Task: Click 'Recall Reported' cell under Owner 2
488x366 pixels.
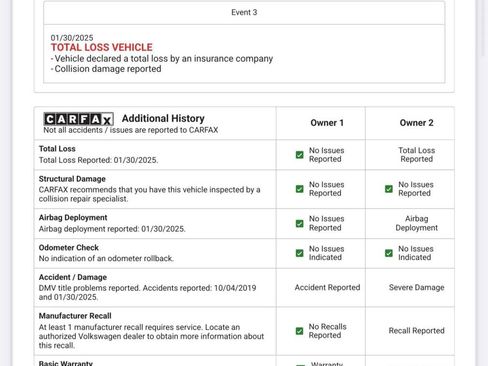Action: pos(417,331)
